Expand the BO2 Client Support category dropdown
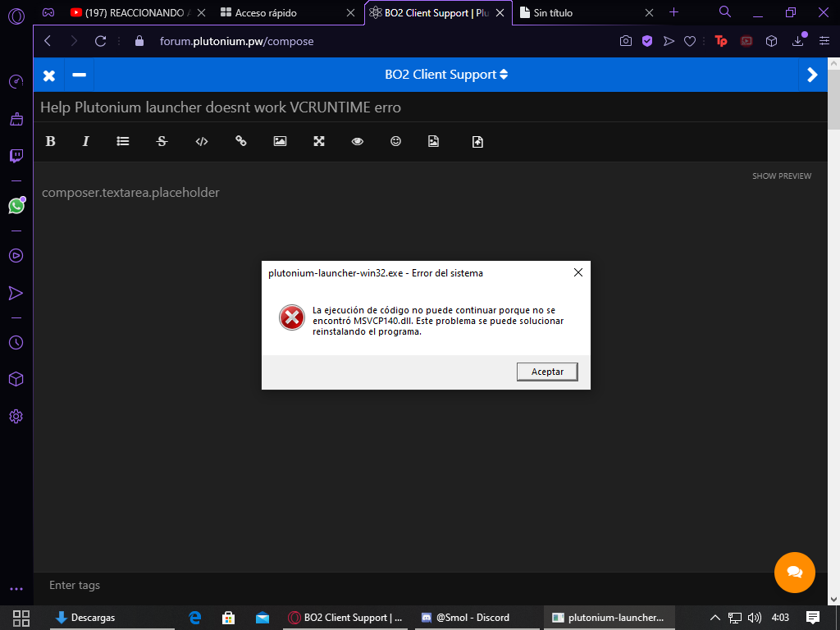This screenshot has width=840, height=630. [445, 75]
